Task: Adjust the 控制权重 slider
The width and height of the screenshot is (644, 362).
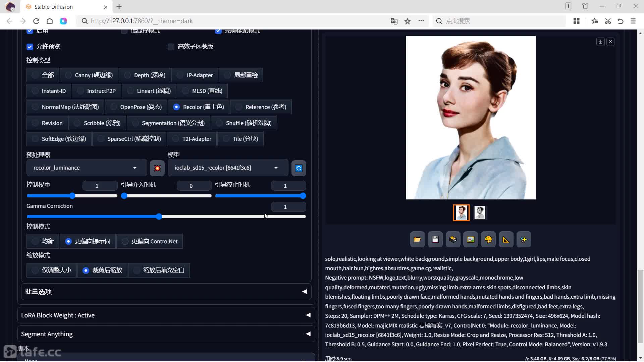Action: [x=72, y=196]
